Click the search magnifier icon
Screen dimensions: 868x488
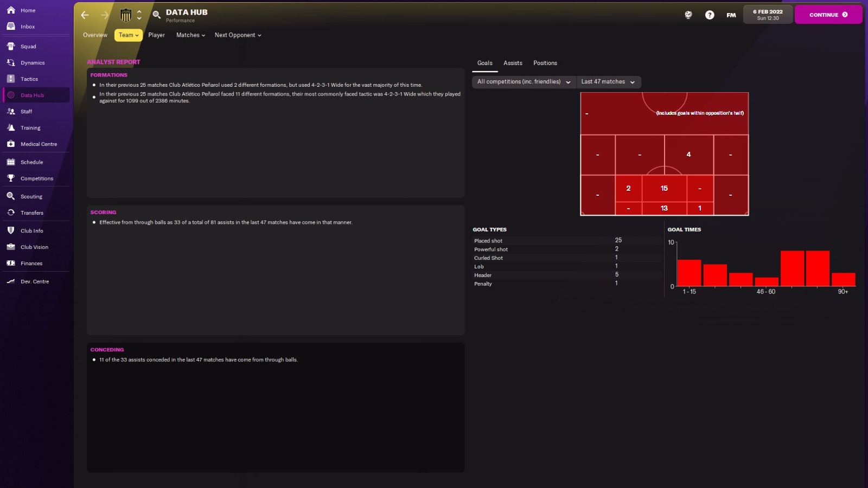[156, 15]
